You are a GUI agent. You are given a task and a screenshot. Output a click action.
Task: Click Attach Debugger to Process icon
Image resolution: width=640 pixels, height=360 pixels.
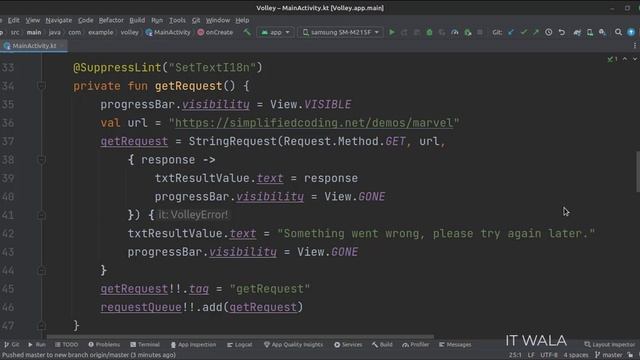tap(468, 32)
